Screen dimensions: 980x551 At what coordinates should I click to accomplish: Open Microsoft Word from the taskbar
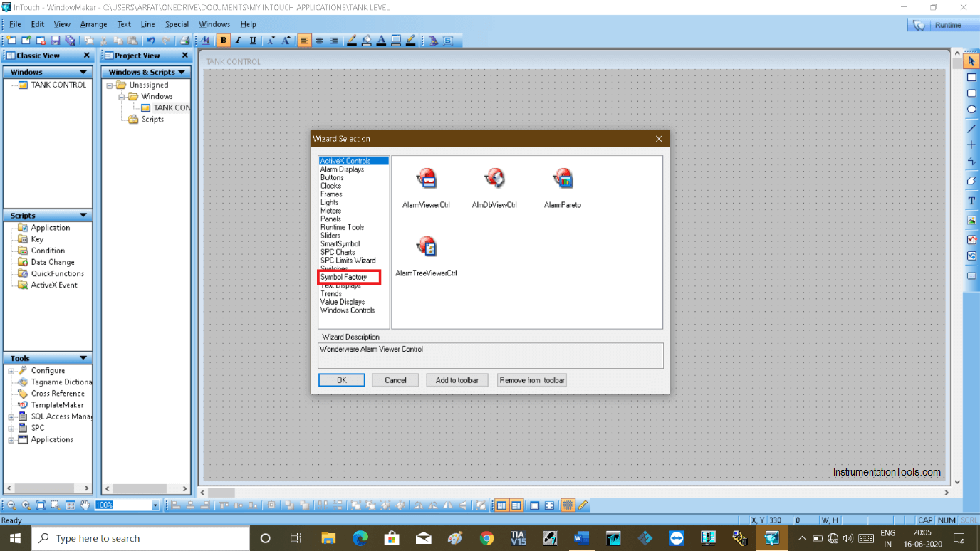pyautogui.click(x=581, y=538)
